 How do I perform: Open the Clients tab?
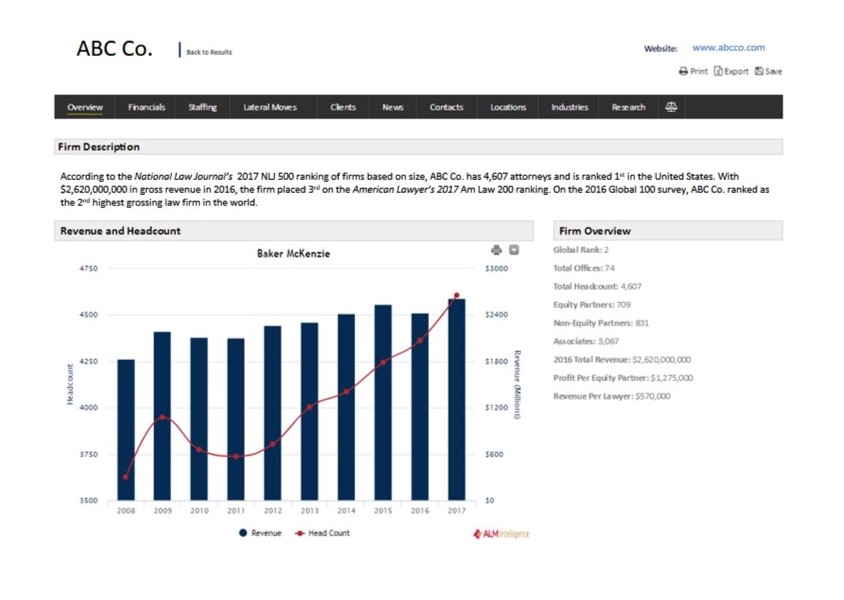(x=343, y=107)
